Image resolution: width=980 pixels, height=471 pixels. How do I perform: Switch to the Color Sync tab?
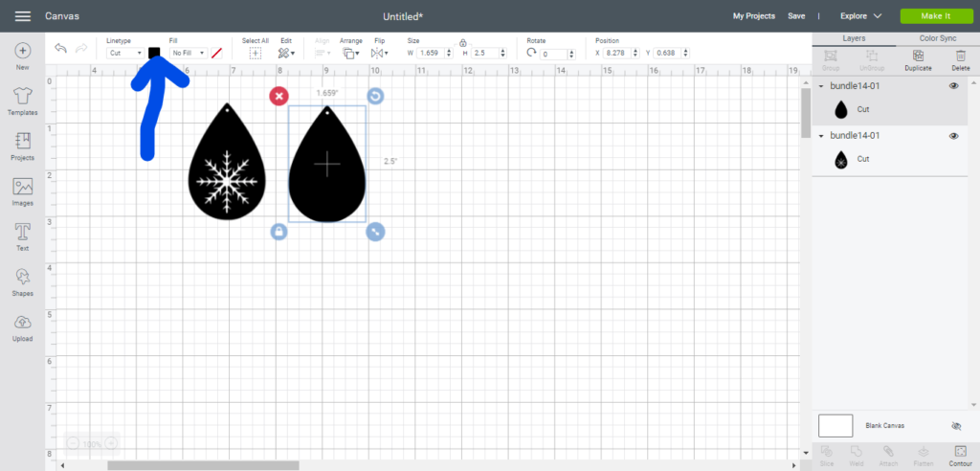938,38
